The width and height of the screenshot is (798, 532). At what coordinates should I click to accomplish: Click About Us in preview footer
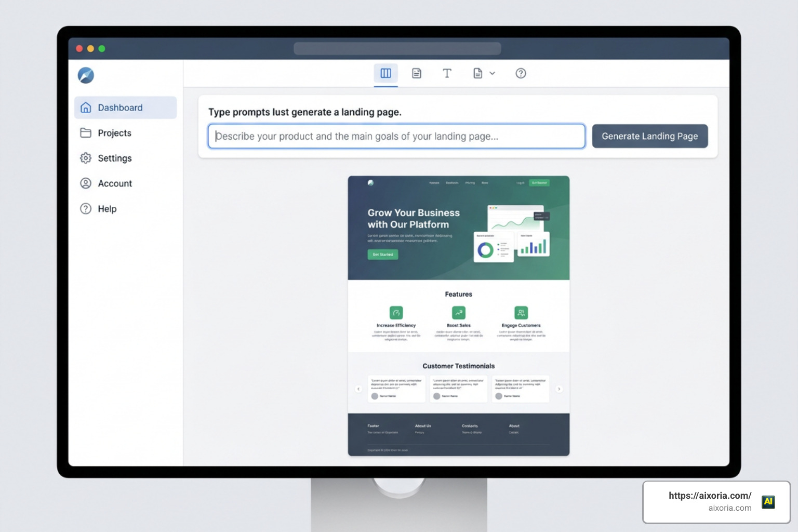pos(423,426)
